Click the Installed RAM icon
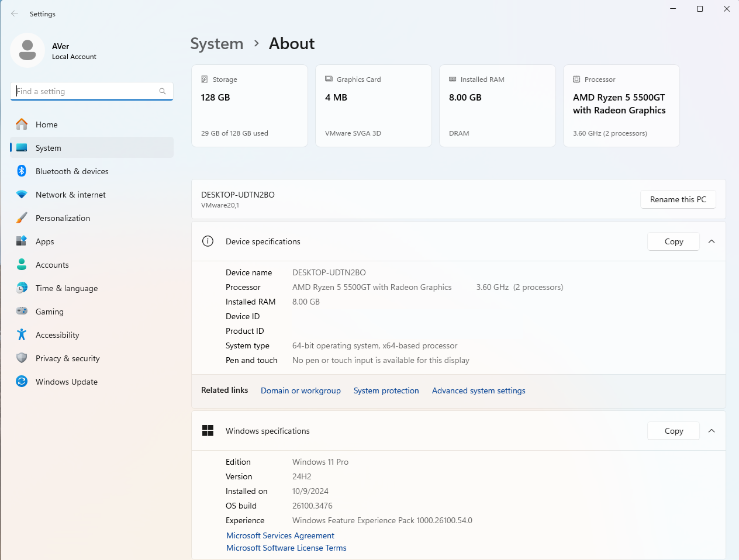Viewport: 739px width, 560px height. tap(453, 79)
